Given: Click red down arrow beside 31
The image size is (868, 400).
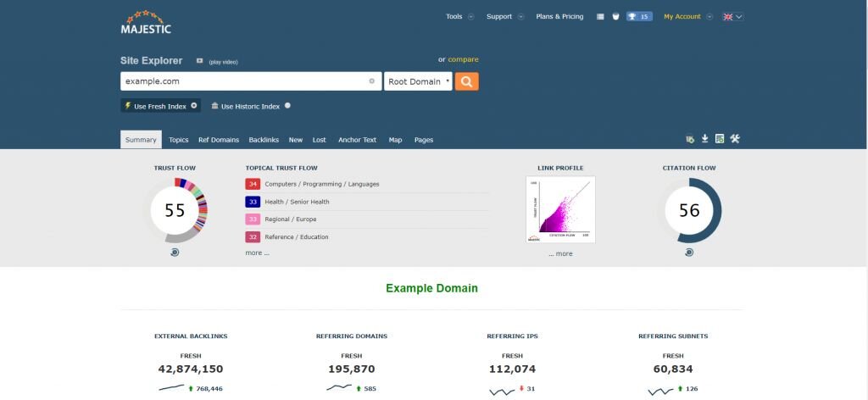Looking at the screenshot, I should click(x=521, y=388).
